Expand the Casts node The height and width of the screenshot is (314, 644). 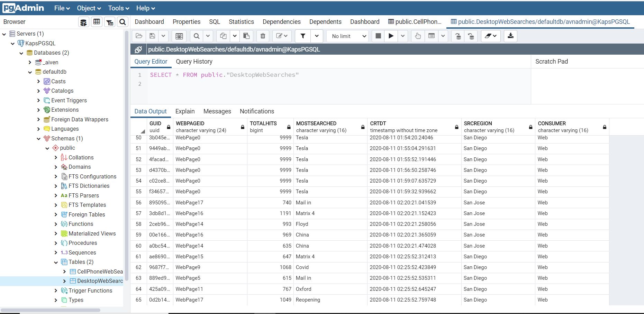(x=39, y=82)
